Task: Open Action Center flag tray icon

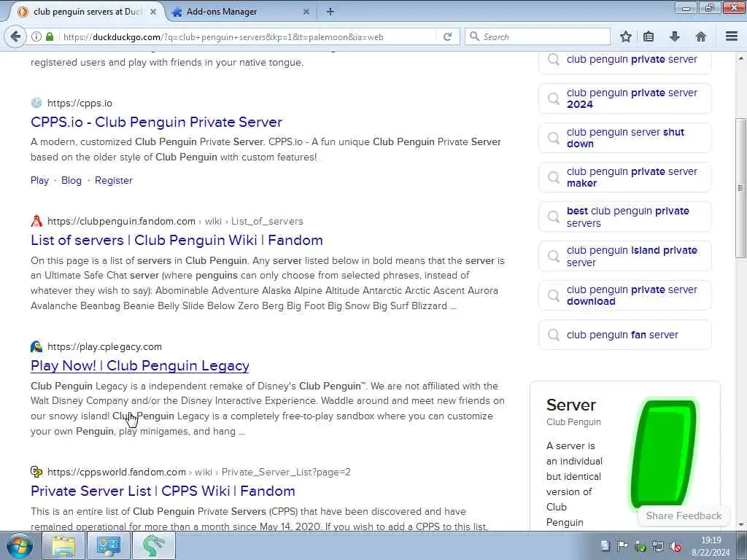Action: [x=622, y=546]
